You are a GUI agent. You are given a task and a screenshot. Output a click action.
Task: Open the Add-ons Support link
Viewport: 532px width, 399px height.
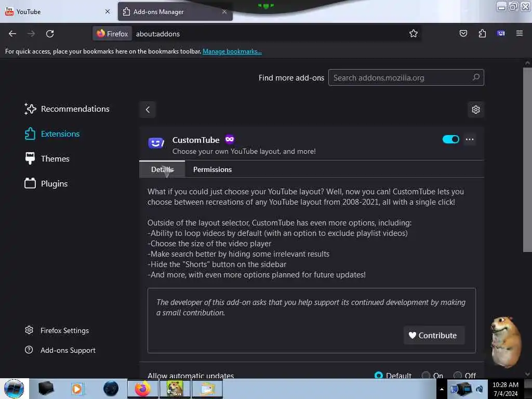click(x=60, y=350)
